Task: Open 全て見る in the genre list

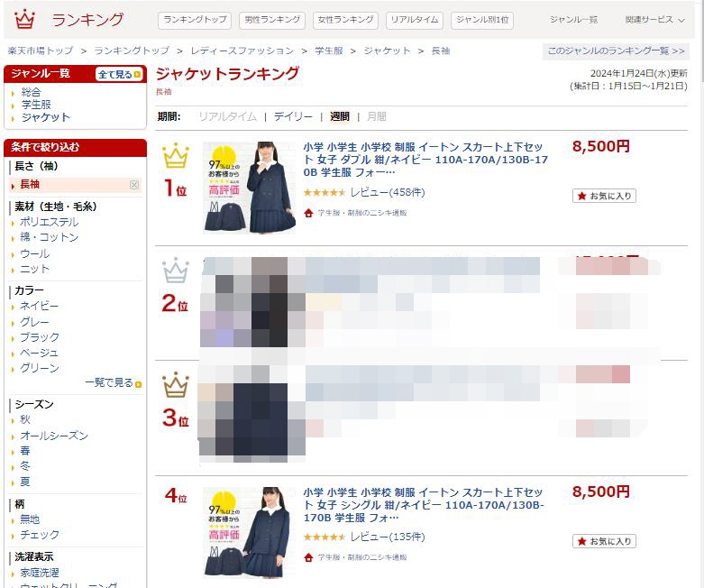Action: click(x=119, y=74)
